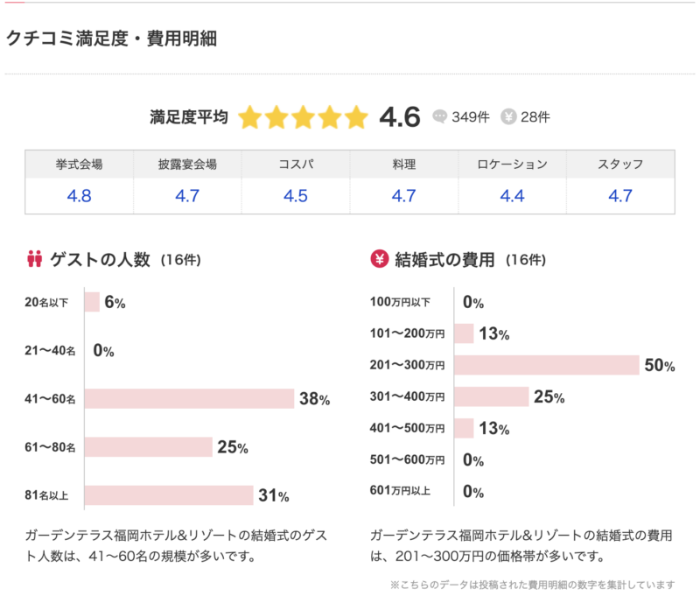Open the 349件 reviews link
Viewport: 700px width, 596px height.
pos(469,117)
